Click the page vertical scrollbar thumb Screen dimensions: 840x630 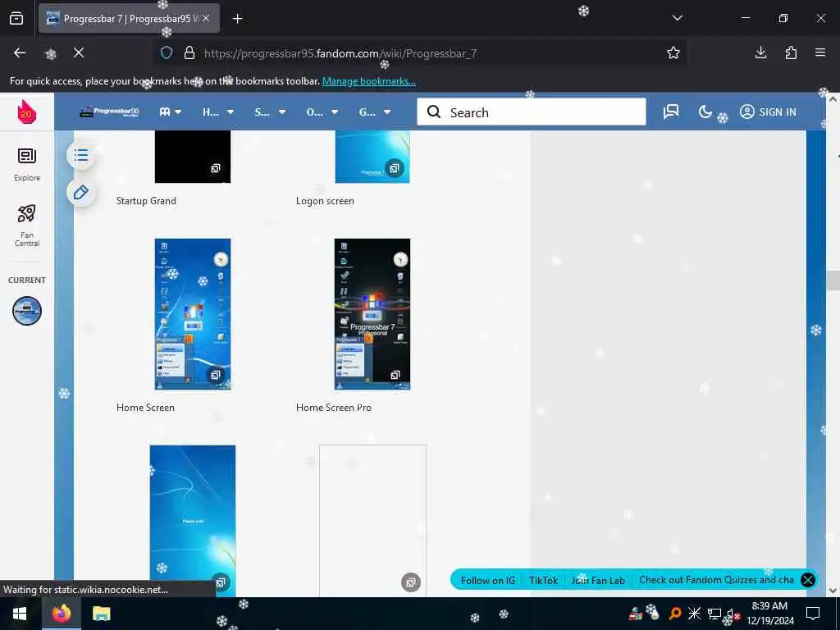pos(833,281)
